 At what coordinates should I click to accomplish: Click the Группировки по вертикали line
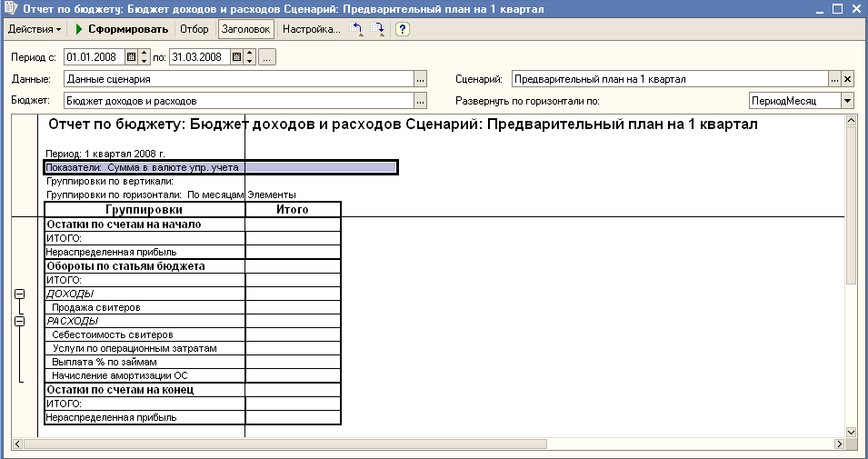pos(110,181)
